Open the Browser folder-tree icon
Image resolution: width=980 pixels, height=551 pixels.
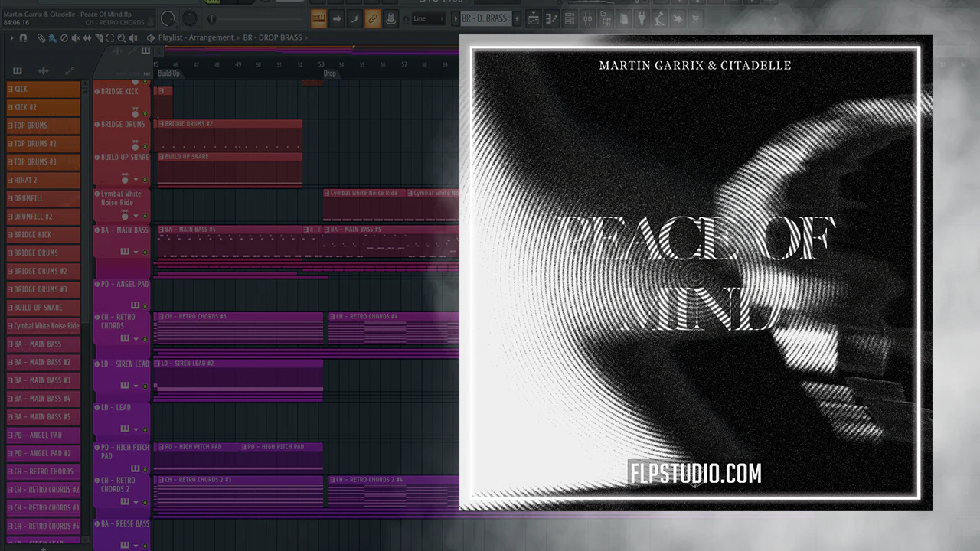point(607,18)
